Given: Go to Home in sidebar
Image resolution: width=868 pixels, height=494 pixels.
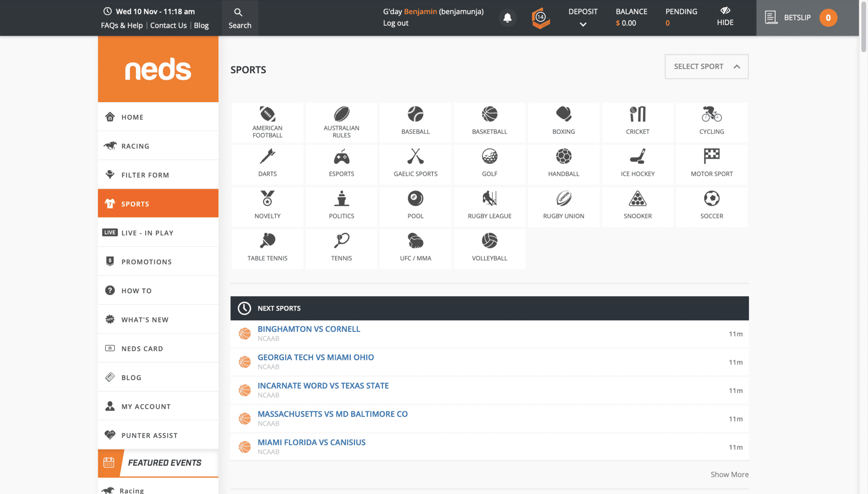Looking at the screenshot, I should tap(158, 117).
